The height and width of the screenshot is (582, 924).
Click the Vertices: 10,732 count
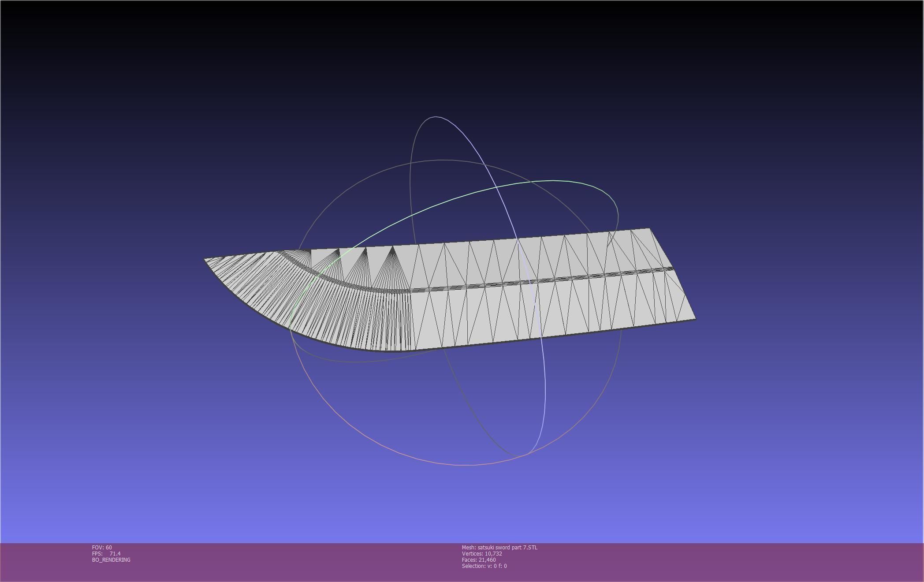482,553
